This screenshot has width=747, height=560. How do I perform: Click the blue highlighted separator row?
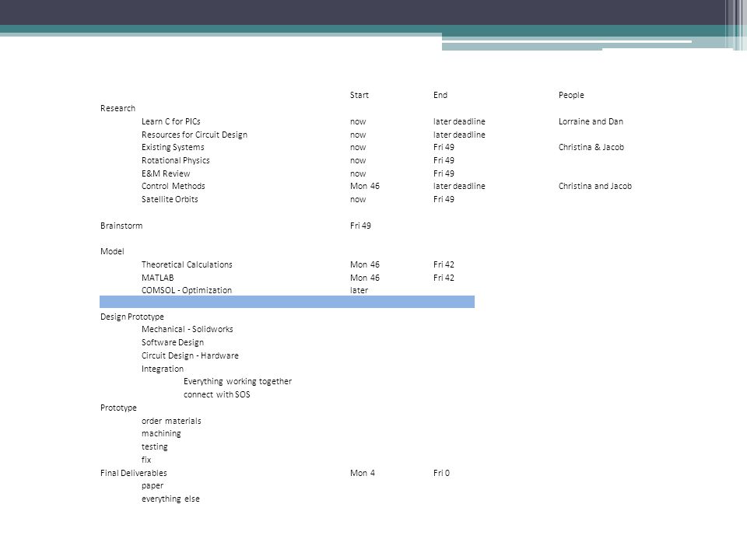coord(287,302)
